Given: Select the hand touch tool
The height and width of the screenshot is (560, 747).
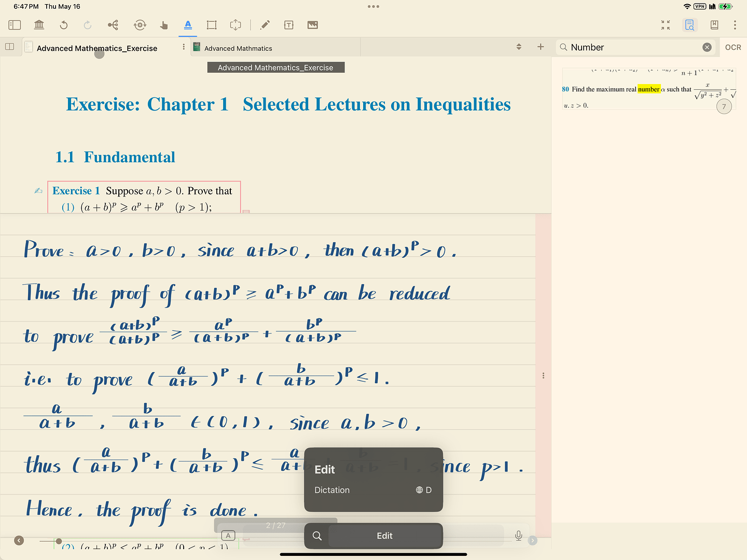Looking at the screenshot, I should (x=164, y=25).
